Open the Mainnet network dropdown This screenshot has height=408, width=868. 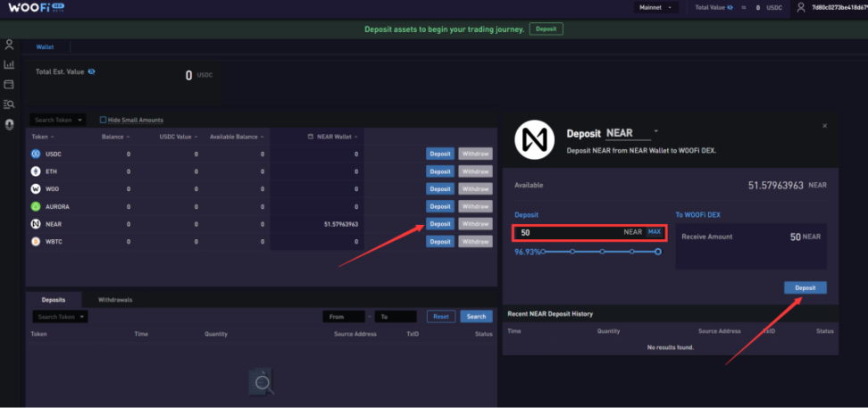656,8
